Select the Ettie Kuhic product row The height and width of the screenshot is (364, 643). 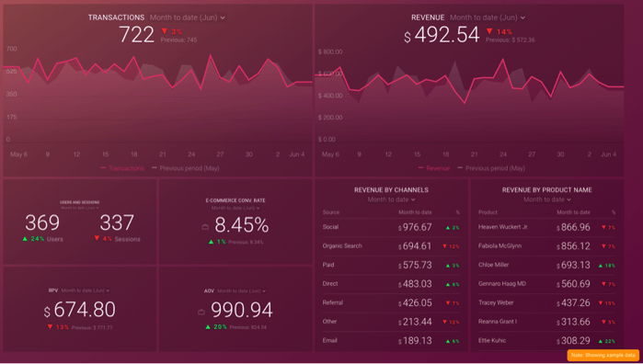pos(547,340)
